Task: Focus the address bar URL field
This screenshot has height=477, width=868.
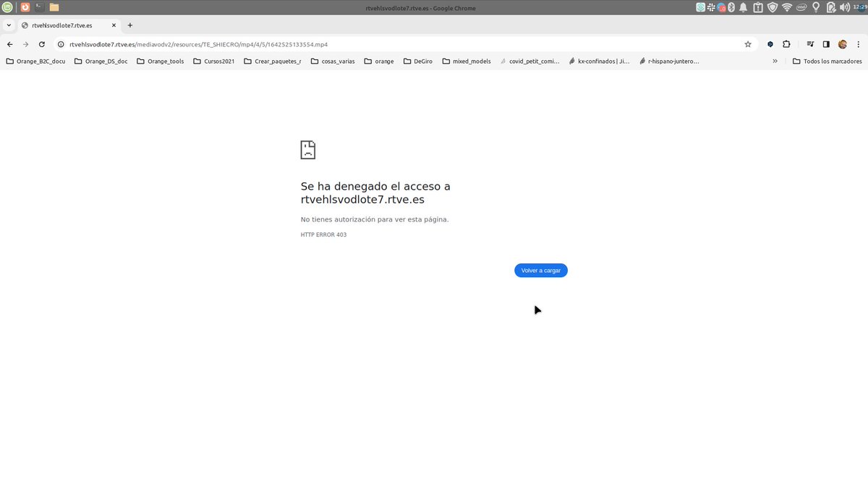Action: [x=405, y=44]
